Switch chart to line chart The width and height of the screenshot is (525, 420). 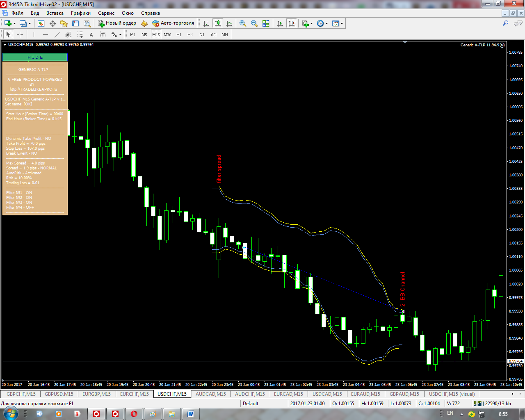click(229, 23)
